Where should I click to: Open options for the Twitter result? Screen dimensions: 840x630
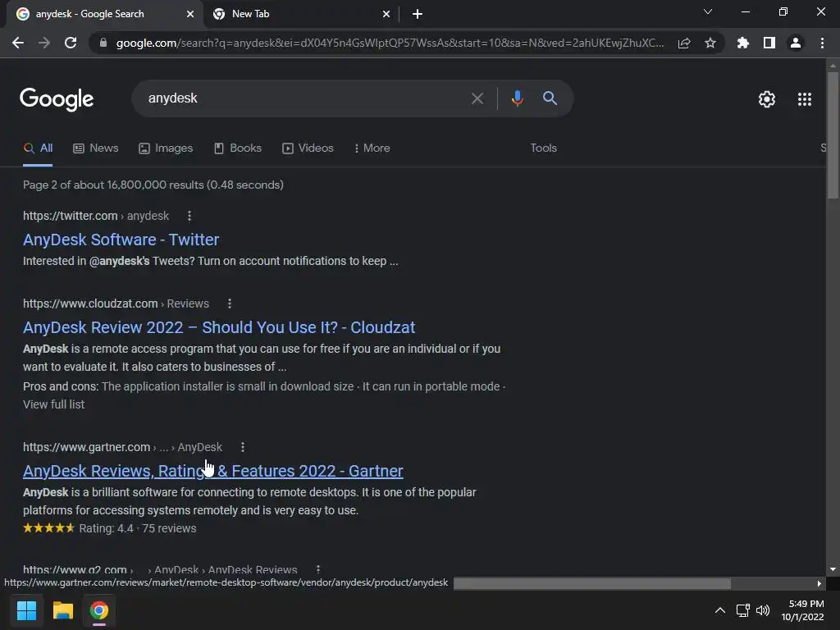(x=189, y=216)
